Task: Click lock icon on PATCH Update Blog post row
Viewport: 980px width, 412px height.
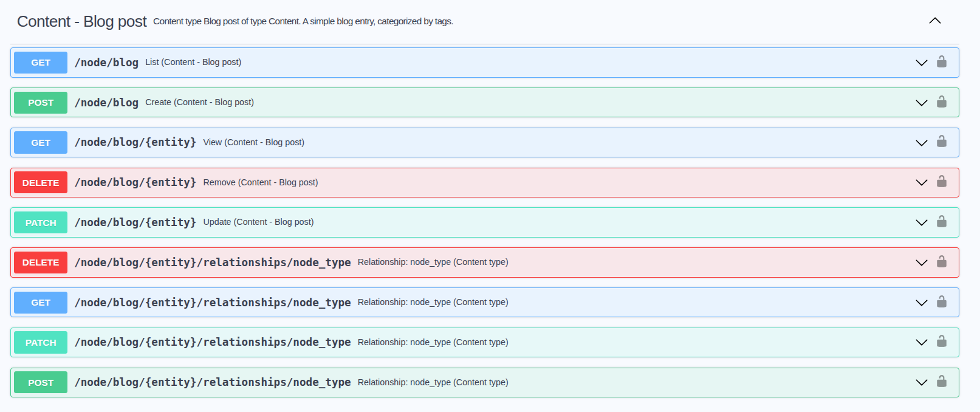Action: (x=941, y=222)
